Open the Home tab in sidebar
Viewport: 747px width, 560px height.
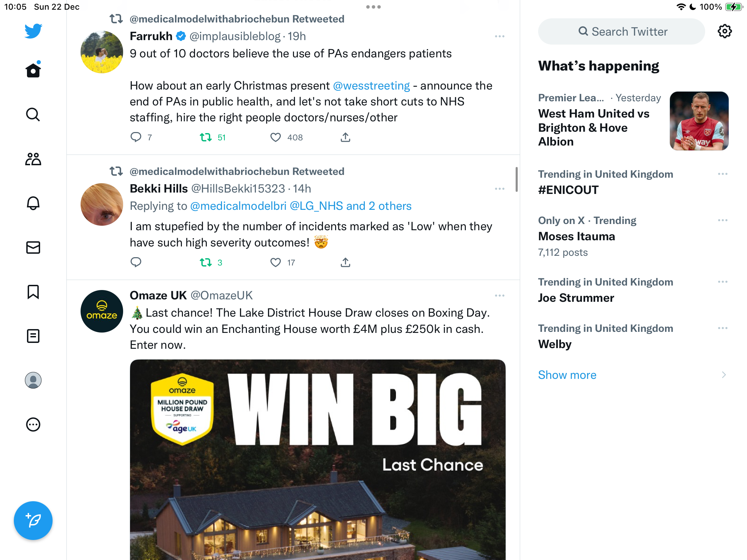point(33,70)
